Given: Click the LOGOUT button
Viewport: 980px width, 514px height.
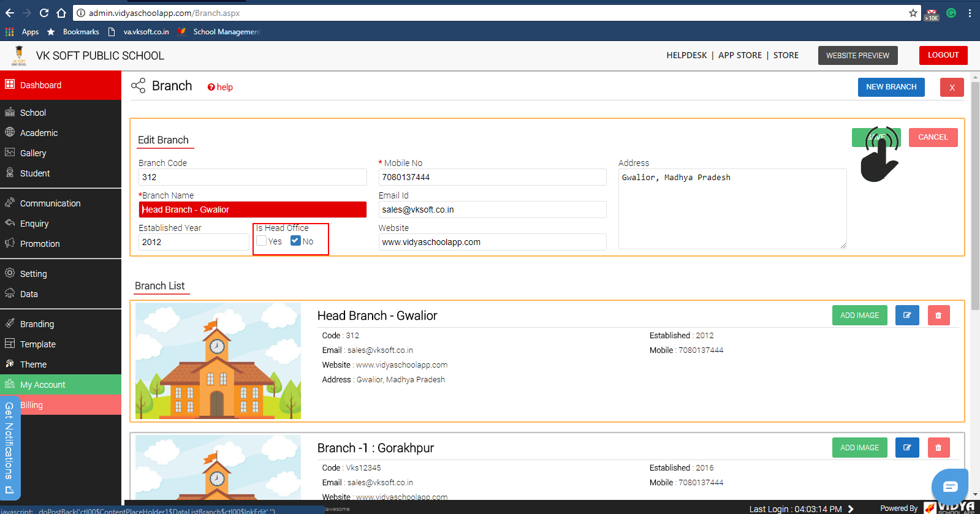Looking at the screenshot, I should click(x=943, y=55).
